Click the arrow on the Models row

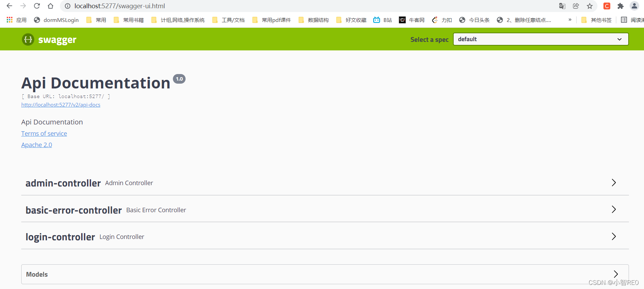point(616,274)
